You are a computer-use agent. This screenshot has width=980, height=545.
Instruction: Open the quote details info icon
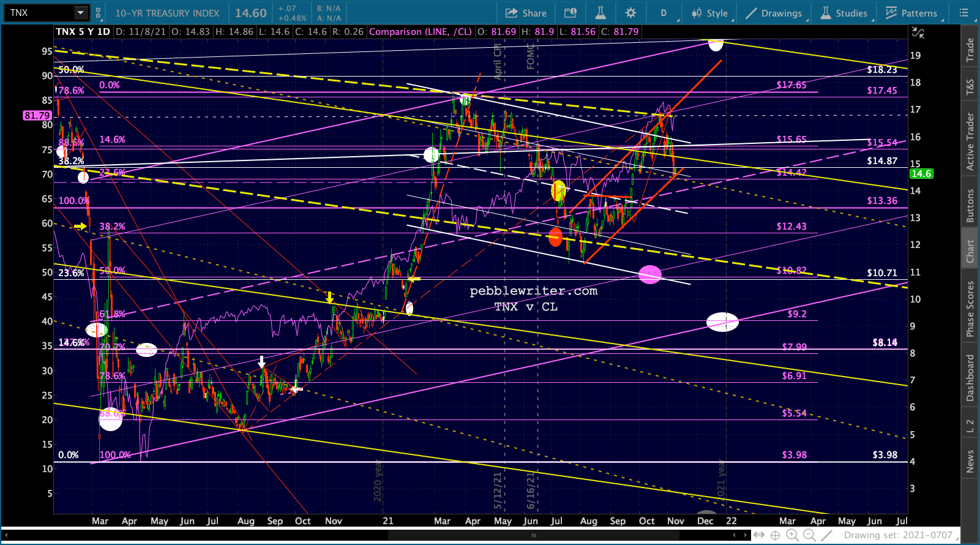pyautogui.click(x=570, y=13)
